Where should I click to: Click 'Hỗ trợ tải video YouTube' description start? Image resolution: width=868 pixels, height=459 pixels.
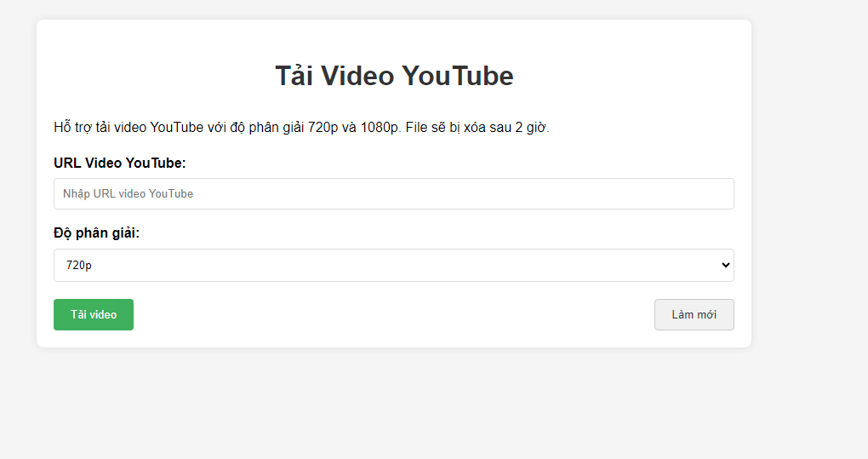128,128
